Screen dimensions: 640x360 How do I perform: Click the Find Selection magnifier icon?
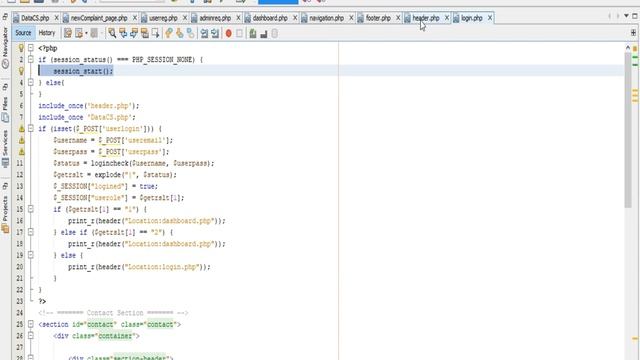[x=112, y=33]
